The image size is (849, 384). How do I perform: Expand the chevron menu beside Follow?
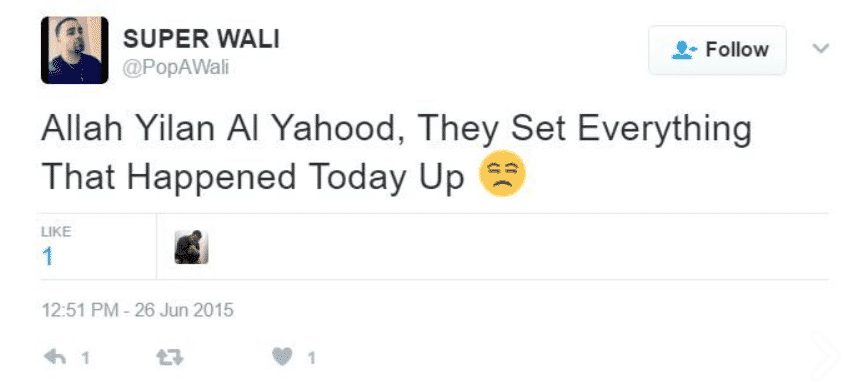click(821, 49)
